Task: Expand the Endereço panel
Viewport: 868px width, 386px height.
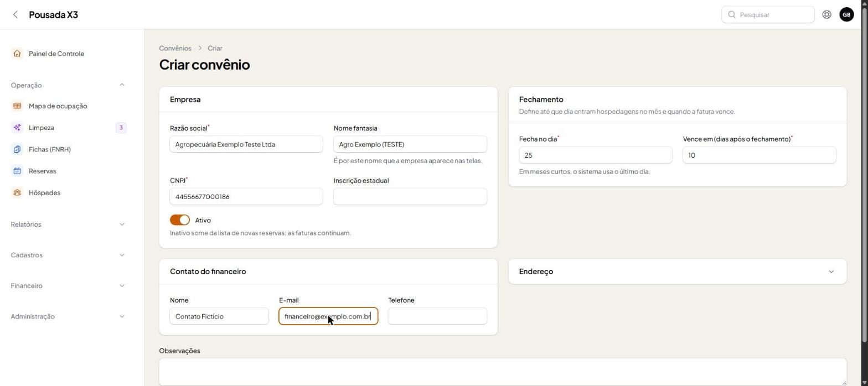Action: tap(831, 272)
